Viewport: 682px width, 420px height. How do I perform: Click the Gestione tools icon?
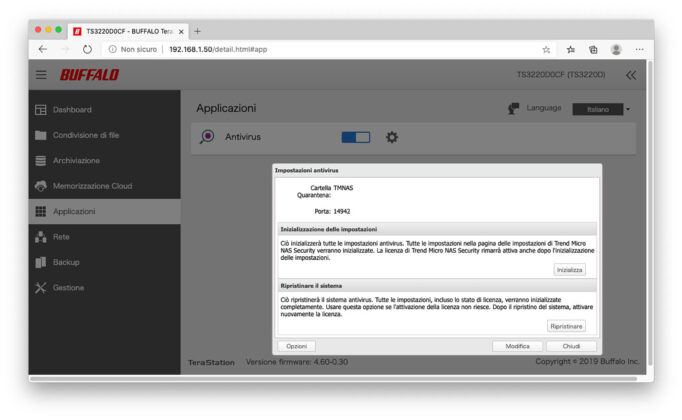point(40,288)
